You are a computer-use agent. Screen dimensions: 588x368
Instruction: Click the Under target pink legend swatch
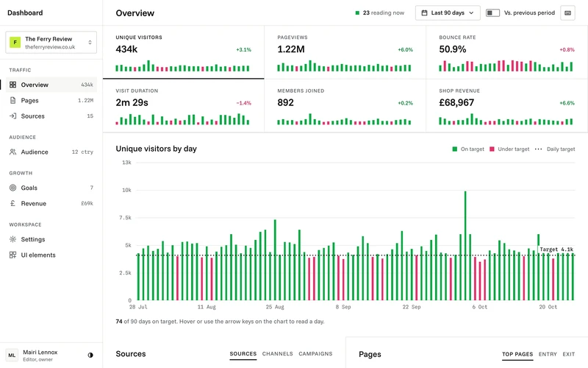coord(492,149)
